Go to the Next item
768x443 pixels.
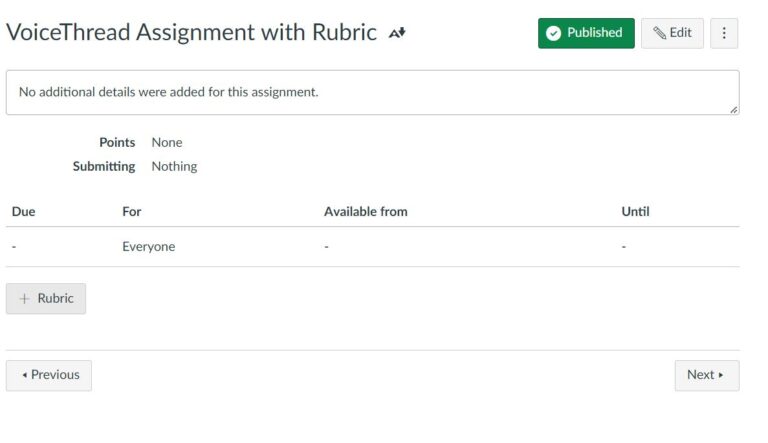point(706,375)
